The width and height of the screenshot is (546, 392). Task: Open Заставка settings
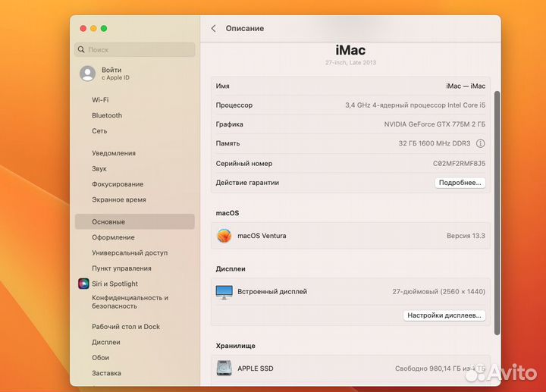[x=135, y=373]
